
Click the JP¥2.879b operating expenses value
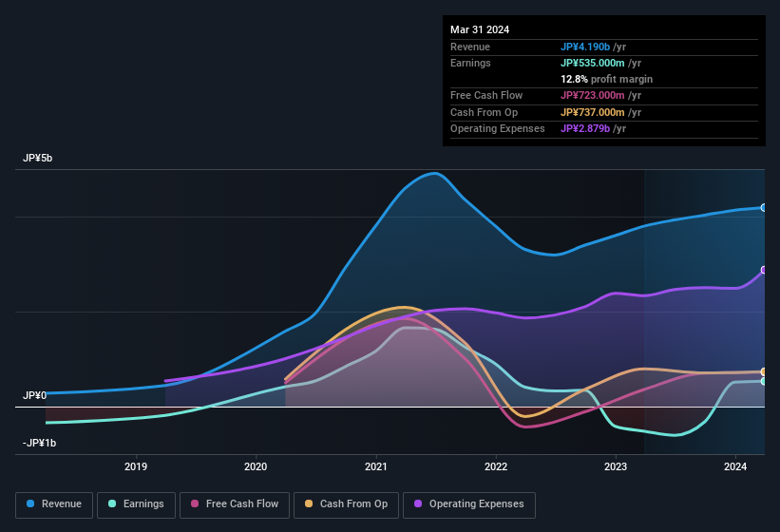[x=585, y=129]
